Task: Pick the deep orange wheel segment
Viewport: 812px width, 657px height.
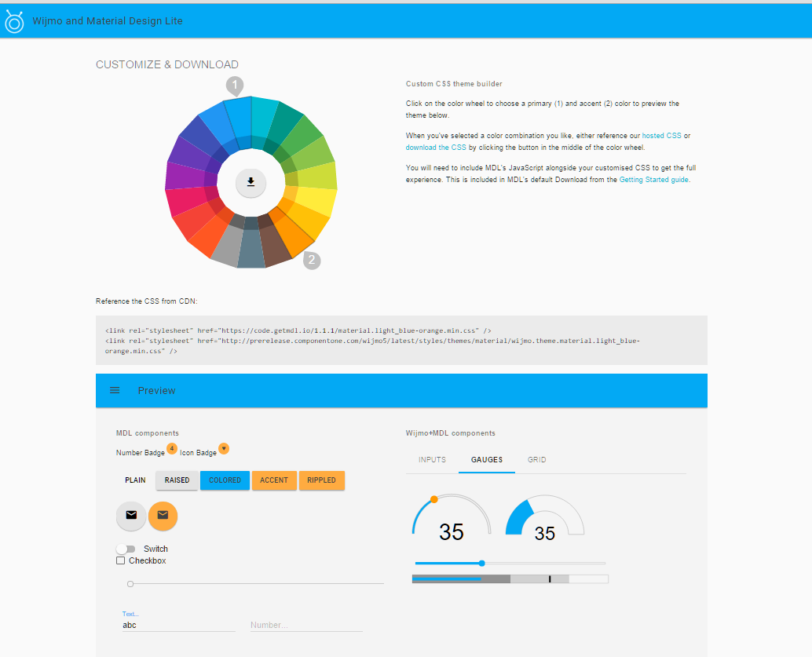Action: pyautogui.click(x=210, y=235)
